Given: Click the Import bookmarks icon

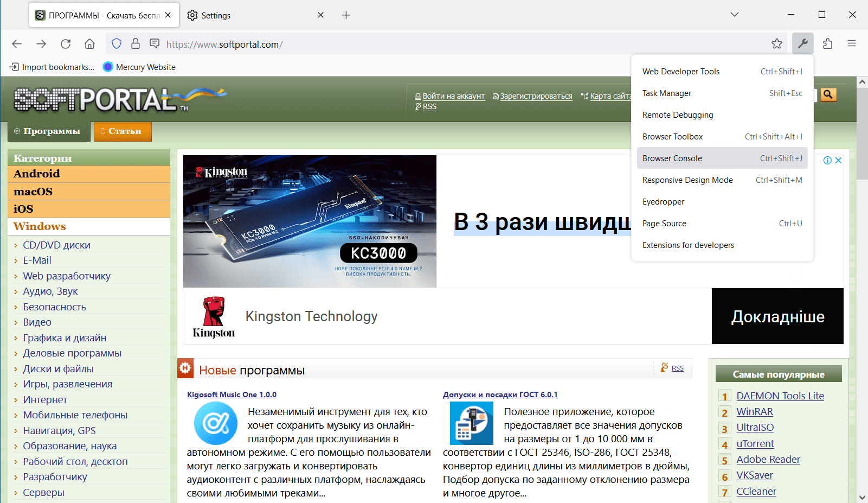Looking at the screenshot, I should click(15, 67).
